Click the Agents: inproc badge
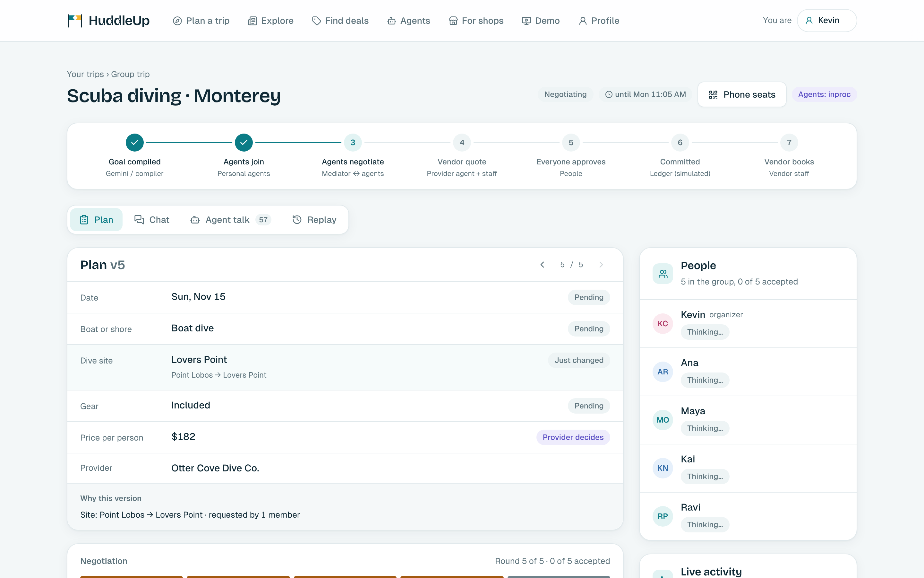The width and height of the screenshot is (924, 578). (824, 94)
